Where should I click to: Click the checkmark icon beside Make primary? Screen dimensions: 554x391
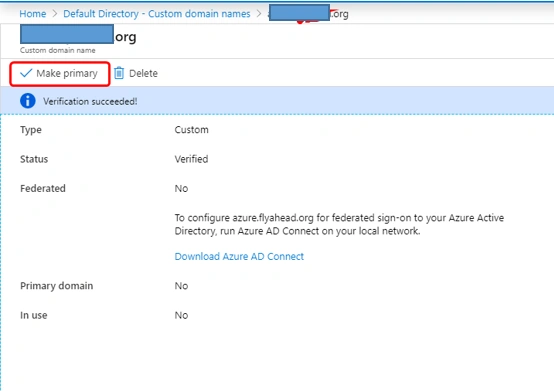click(x=26, y=73)
